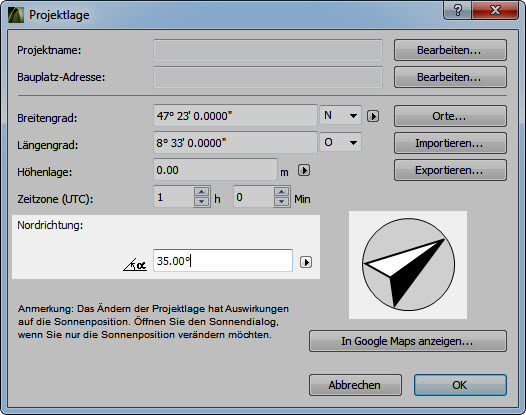Increase the time zone minutes value
Image resolution: width=526 pixels, height=415 pixels.
pos(281,192)
